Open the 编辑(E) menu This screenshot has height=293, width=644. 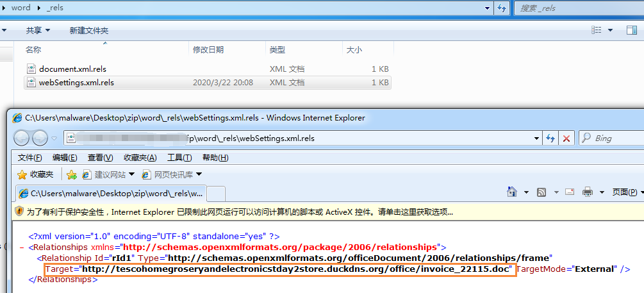[65, 158]
